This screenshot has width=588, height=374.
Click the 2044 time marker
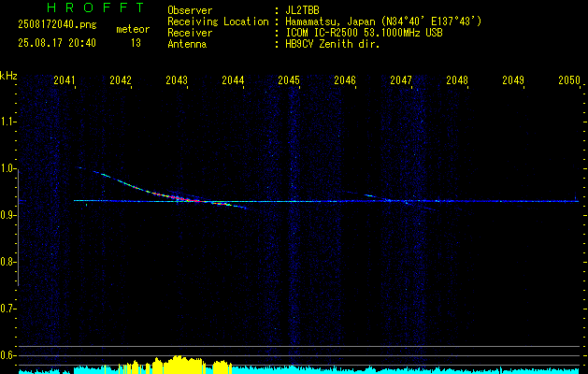point(233,80)
